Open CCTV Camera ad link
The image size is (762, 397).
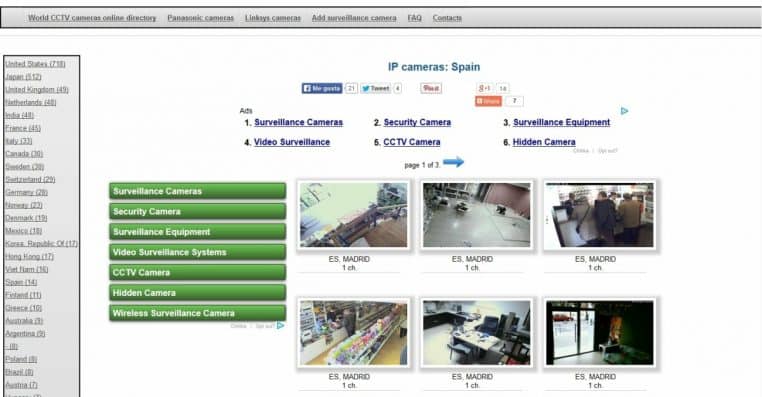(x=412, y=142)
